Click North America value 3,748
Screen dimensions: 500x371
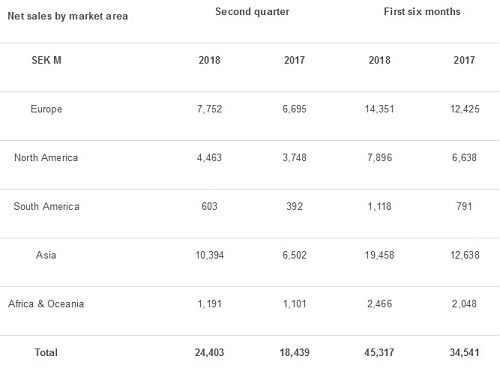point(294,157)
